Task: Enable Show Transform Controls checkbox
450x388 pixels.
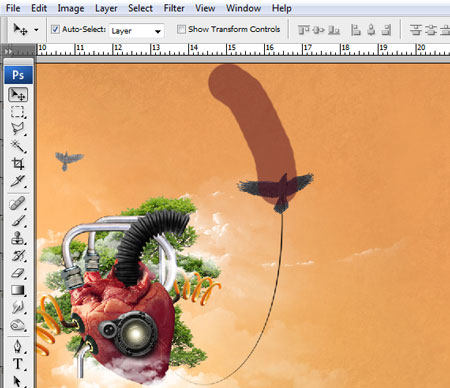Action: [x=181, y=29]
